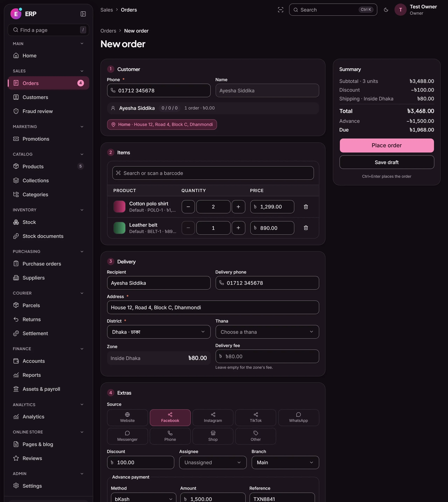Click the Cotton polo shirt color thumbnail
448x502 pixels.
(x=119, y=207)
